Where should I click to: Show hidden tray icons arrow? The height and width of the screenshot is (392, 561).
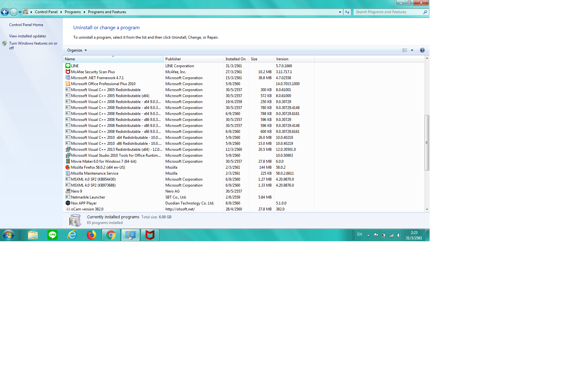[x=368, y=235]
